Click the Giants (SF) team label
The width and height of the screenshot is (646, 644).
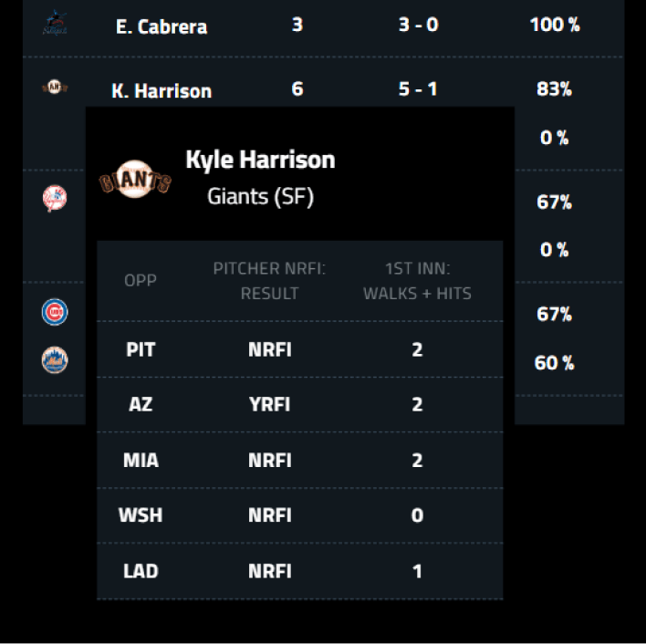(260, 196)
